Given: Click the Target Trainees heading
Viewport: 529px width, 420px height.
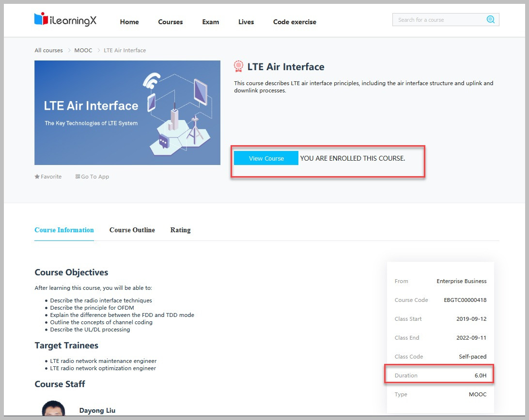Looking at the screenshot, I should pyautogui.click(x=66, y=345).
